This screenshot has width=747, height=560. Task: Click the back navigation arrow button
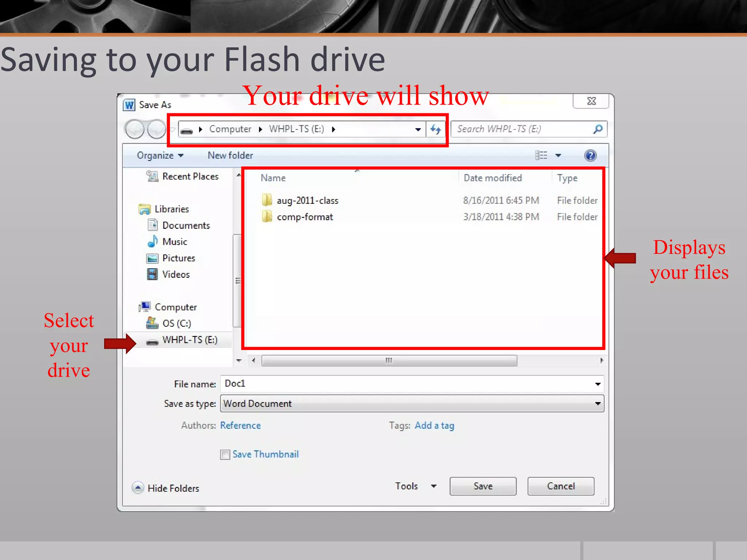pyautogui.click(x=135, y=129)
